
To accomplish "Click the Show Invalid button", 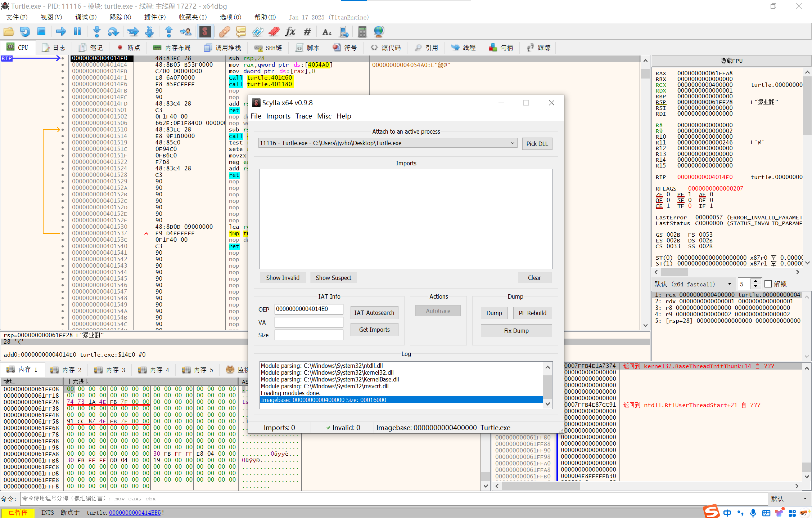I will (x=283, y=278).
